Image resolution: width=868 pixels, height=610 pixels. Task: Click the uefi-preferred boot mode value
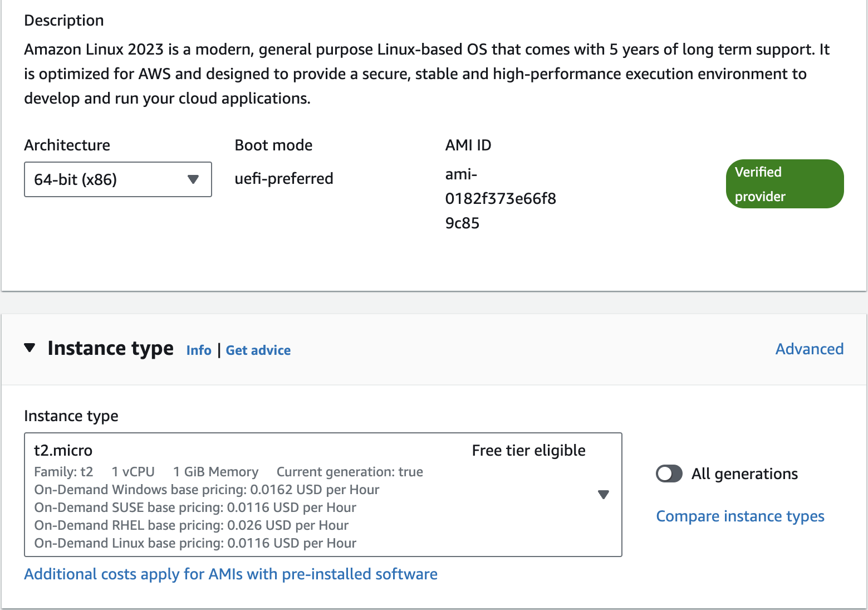(284, 179)
